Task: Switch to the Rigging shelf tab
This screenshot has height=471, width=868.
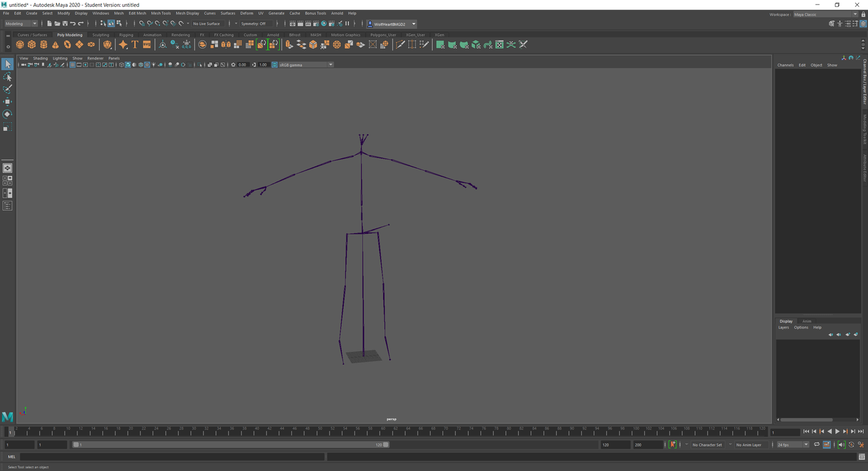Action: 126,35
